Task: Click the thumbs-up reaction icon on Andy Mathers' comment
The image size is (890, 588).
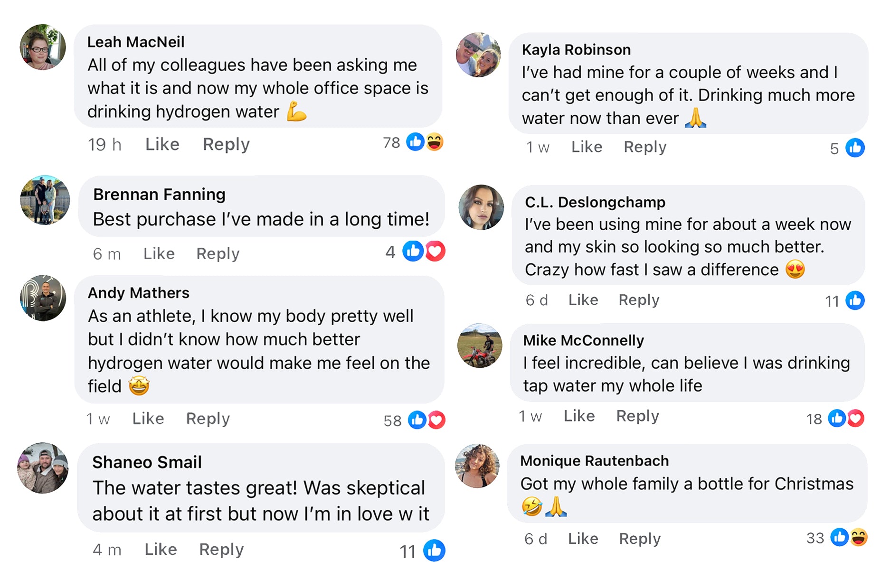Action: [417, 420]
